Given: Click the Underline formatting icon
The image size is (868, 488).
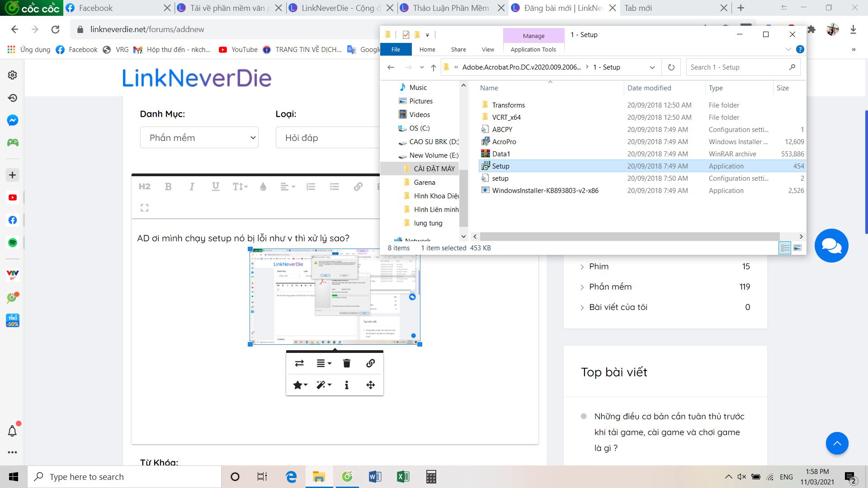Looking at the screenshot, I should [x=215, y=187].
